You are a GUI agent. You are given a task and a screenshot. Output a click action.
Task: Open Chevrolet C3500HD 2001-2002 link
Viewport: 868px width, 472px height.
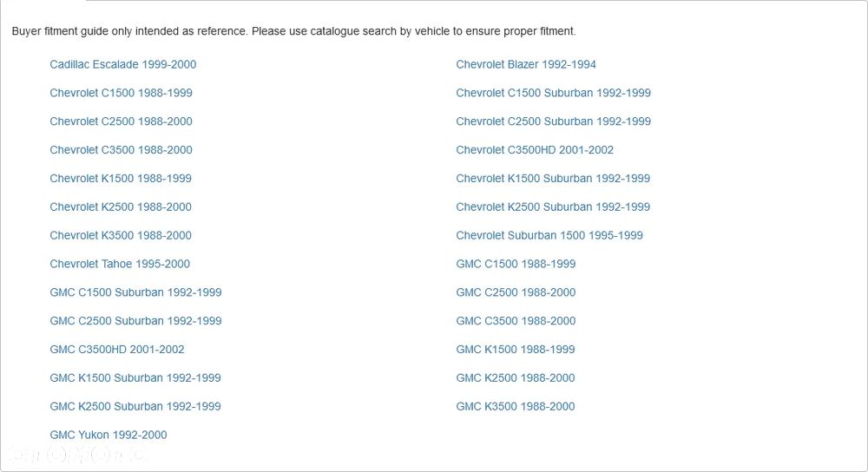click(x=535, y=150)
